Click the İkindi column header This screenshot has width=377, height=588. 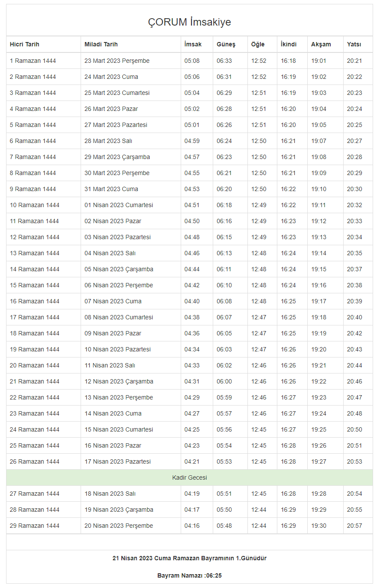click(x=289, y=44)
